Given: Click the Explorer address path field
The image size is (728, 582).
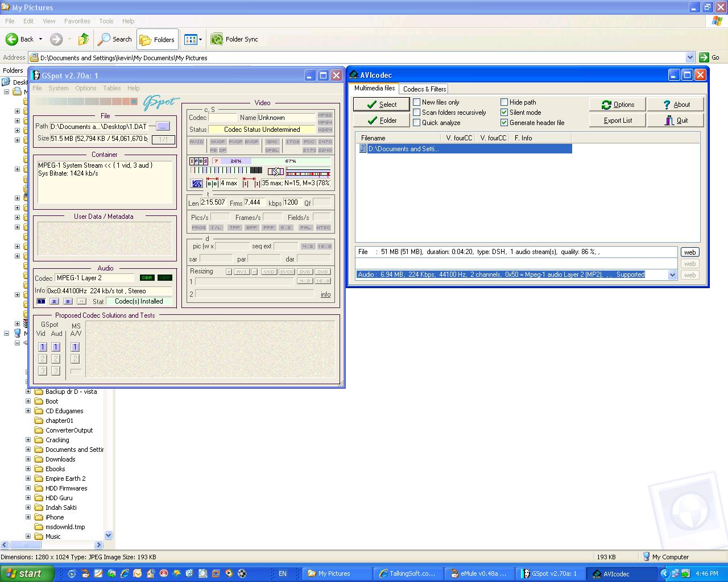Looking at the screenshot, I should [357, 57].
